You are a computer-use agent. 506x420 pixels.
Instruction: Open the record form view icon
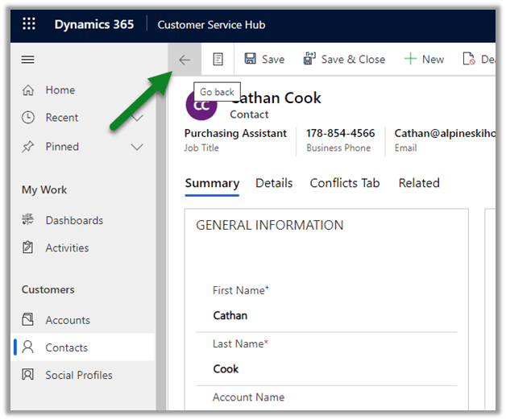click(x=218, y=60)
